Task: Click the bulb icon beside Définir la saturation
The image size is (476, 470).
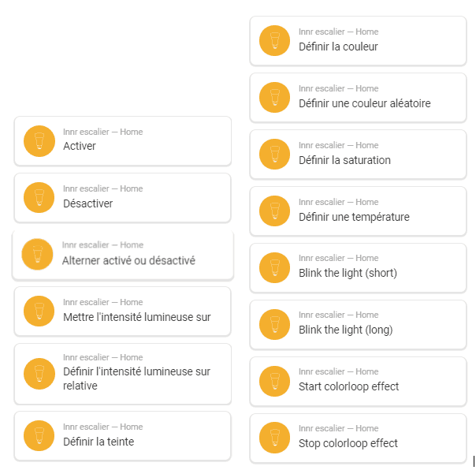Action: click(x=274, y=154)
